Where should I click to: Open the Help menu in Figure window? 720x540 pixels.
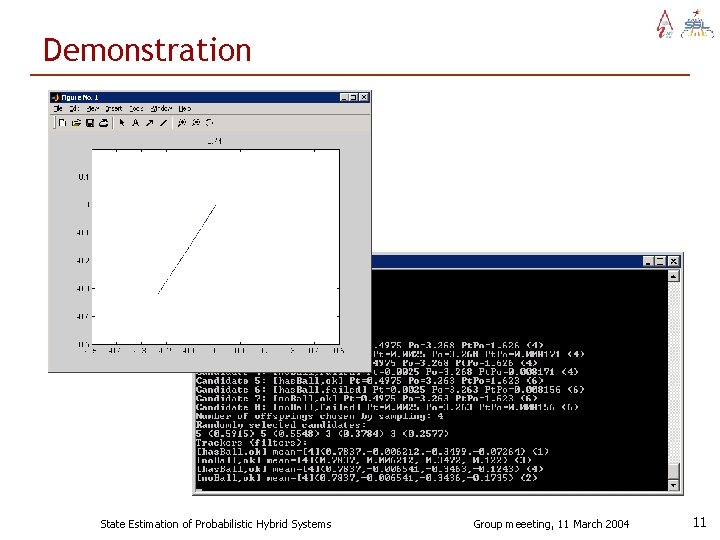click(x=185, y=108)
